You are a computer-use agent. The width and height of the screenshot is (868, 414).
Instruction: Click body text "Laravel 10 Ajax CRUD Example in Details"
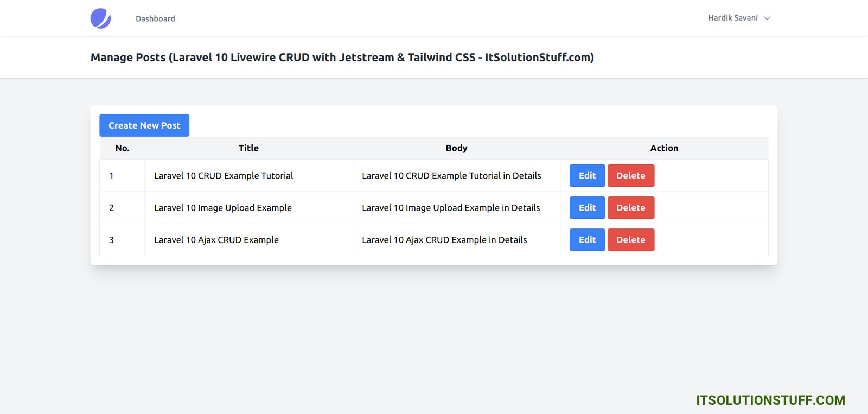click(444, 240)
